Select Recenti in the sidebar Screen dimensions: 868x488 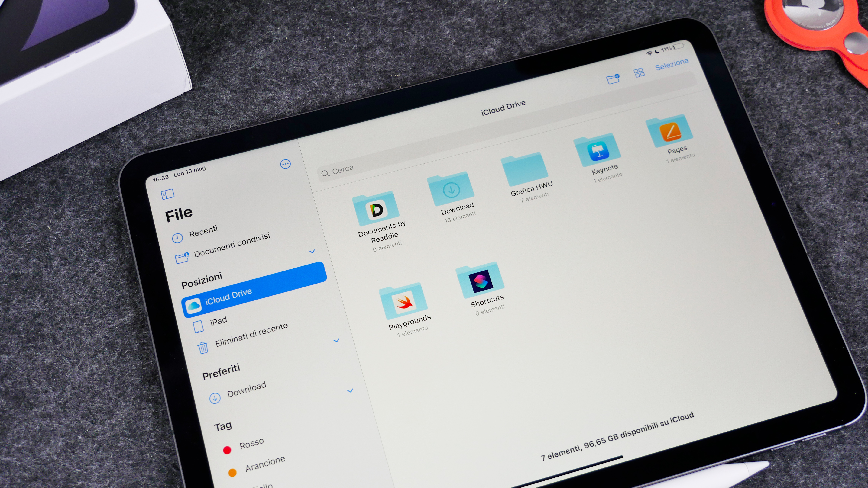[203, 231]
